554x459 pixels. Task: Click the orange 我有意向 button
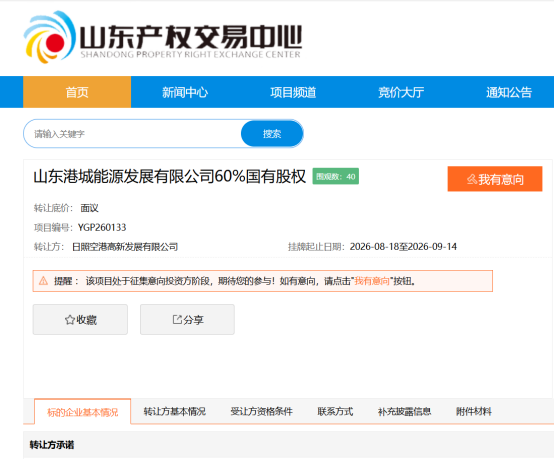pos(495,179)
